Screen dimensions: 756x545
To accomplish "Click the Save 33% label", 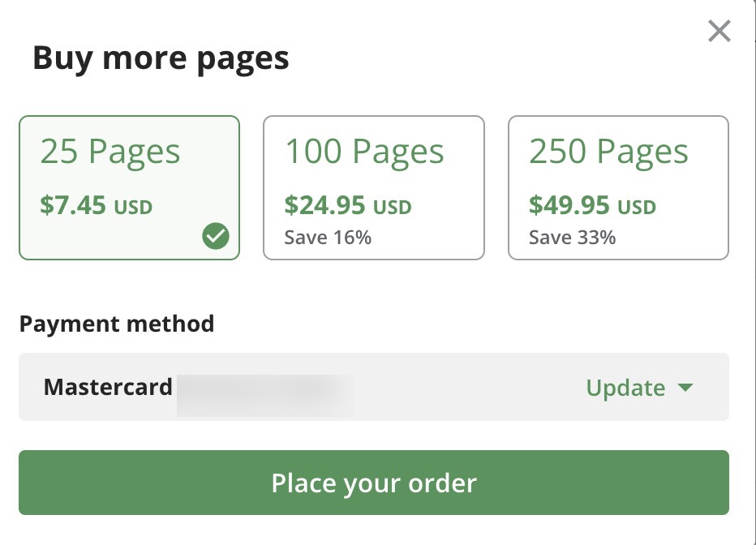I will (x=572, y=238).
